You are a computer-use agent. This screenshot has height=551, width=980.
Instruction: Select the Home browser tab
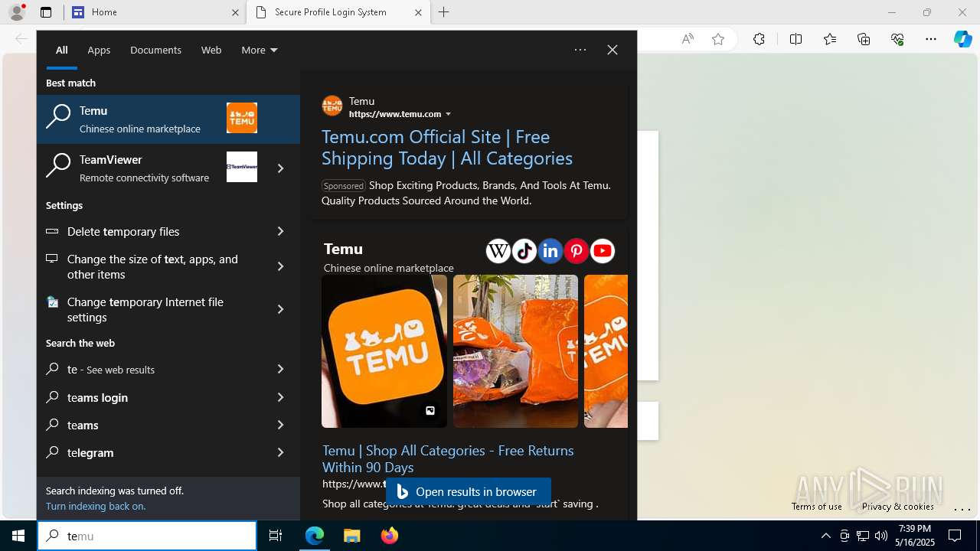[x=155, y=12]
